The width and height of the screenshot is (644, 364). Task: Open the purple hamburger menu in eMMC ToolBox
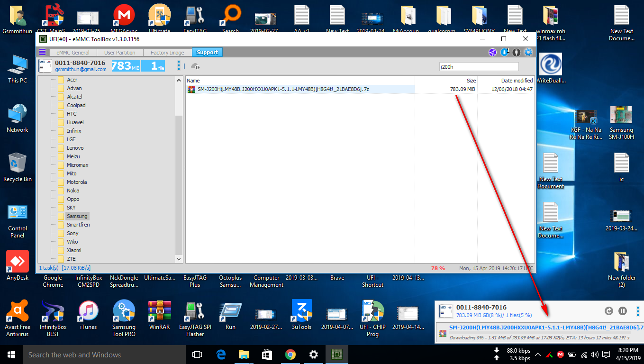[43, 52]
